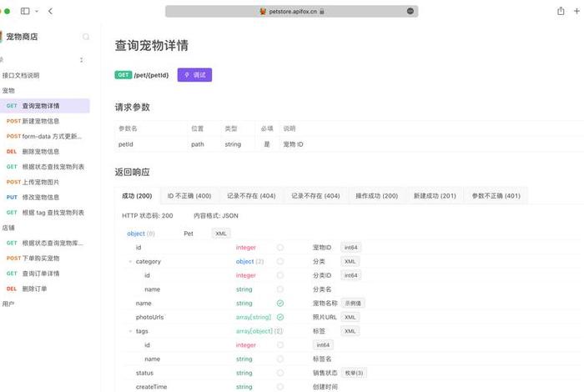The width and height of the screenshot is (584, 392).
Task: Select GET 根据状态查询宠物库 item
Action: (45, 243)
